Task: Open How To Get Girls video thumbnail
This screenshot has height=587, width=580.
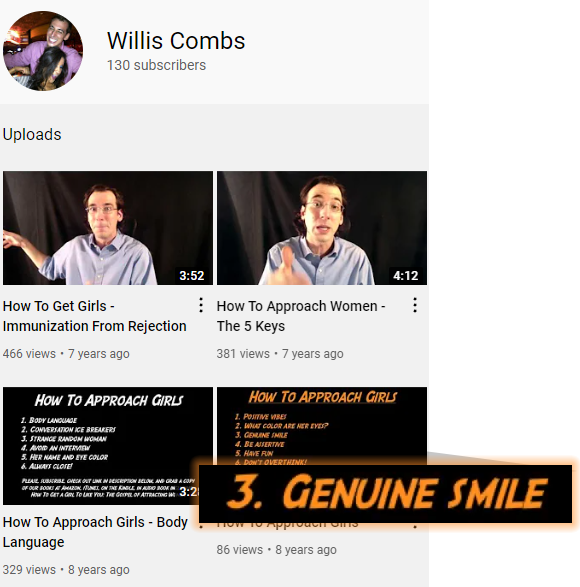Action: coord(108,228)
